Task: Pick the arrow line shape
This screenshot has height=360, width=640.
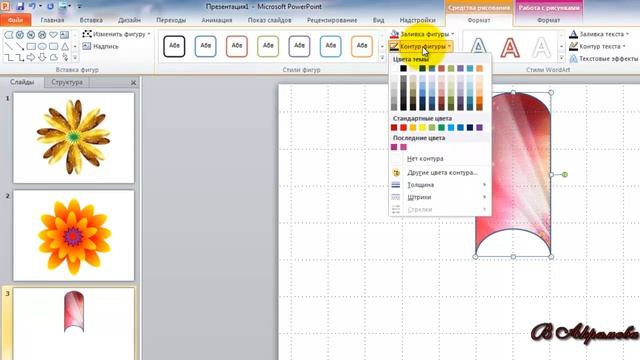Action: pyautogui.click(x=20, y=47)
